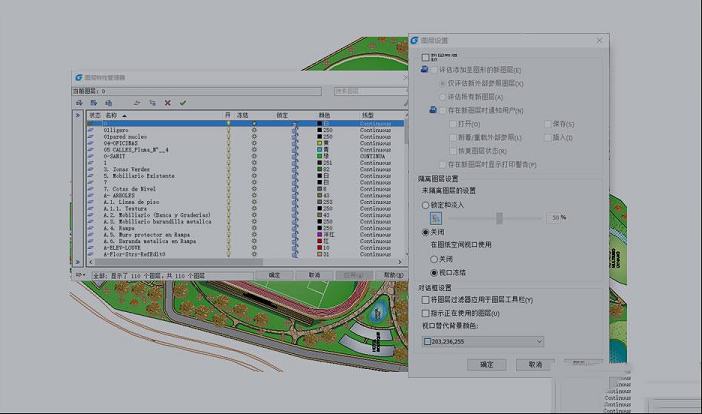Open the filter dropdown at bottom-left of layer manager

coord(78,275)
